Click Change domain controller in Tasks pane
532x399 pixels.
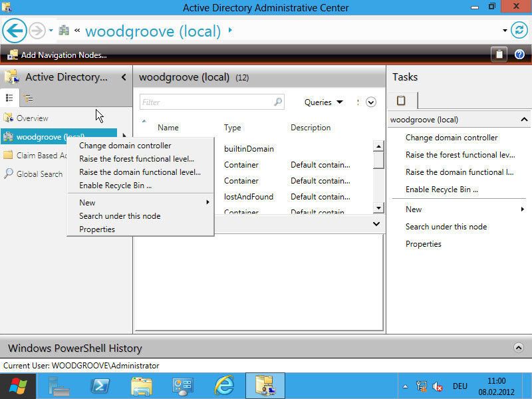(452, 138)
